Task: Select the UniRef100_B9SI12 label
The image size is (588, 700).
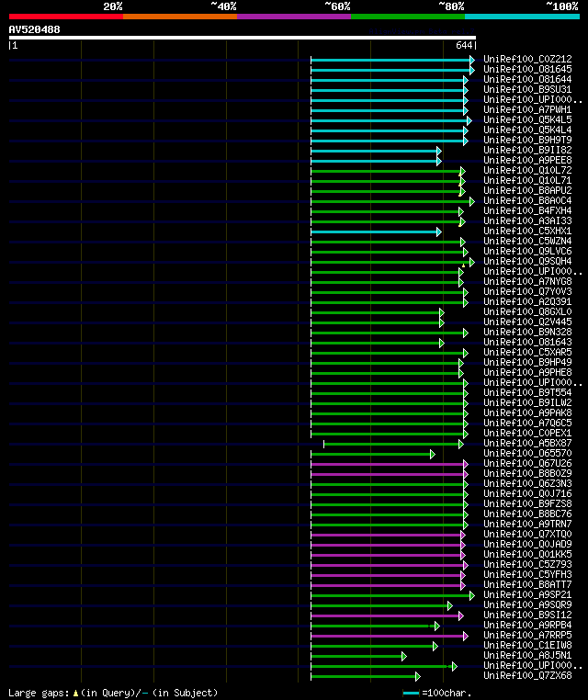Action: pos(527,615)
